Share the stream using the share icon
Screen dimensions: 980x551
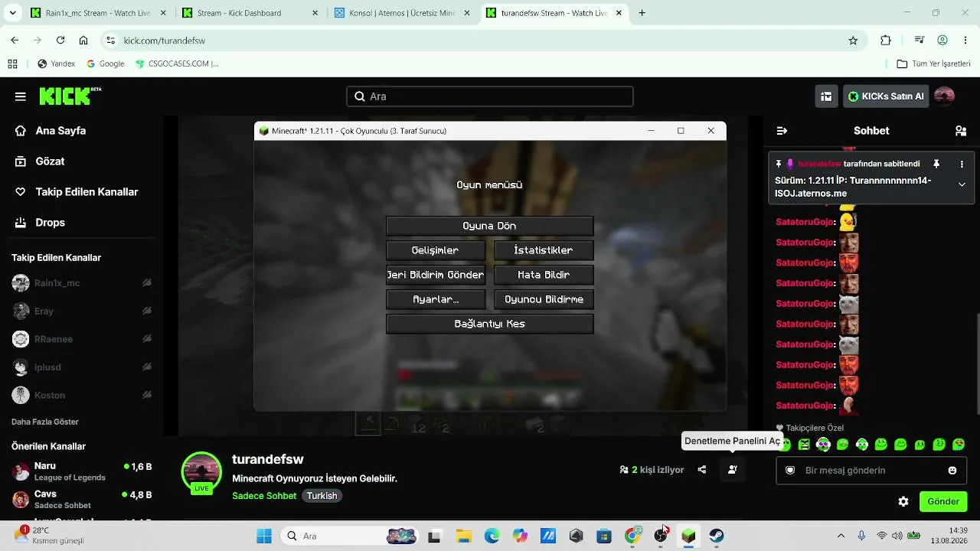tap(702, 470)
